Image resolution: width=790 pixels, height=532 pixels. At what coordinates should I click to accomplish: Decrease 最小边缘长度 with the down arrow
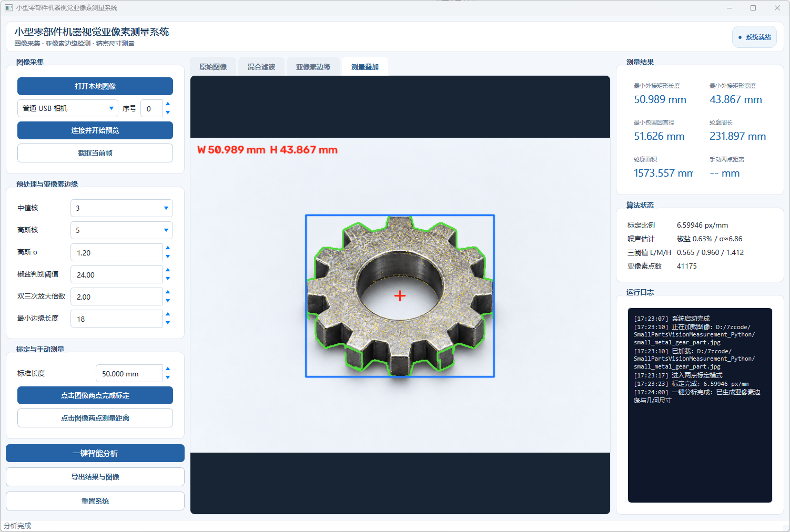point(168,323)
